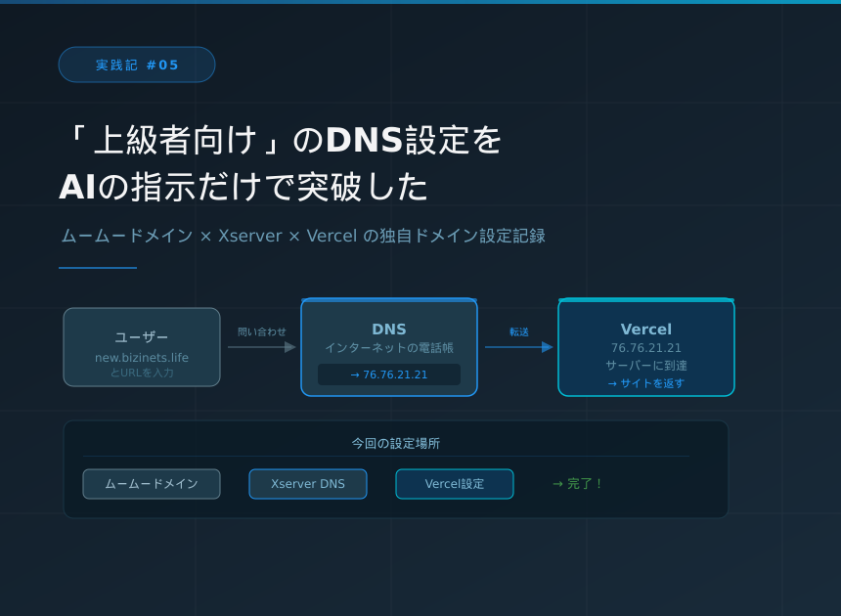Select the インターネットの電話帳 caption
Viewport: 841px width, 616px height.
point(389,348)
